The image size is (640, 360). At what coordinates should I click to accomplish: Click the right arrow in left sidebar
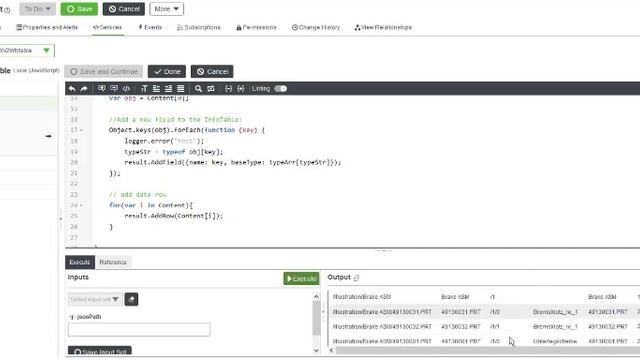pos(48,136)
